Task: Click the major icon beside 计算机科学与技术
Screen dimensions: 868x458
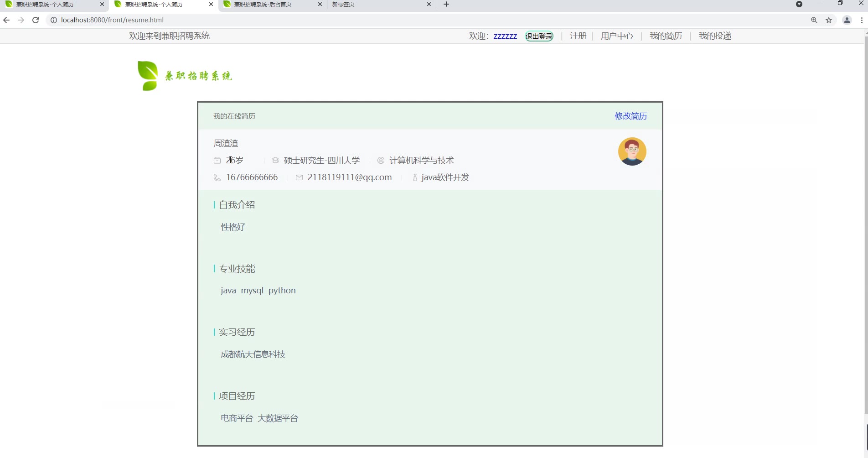Action: click(x=381, y=161)
